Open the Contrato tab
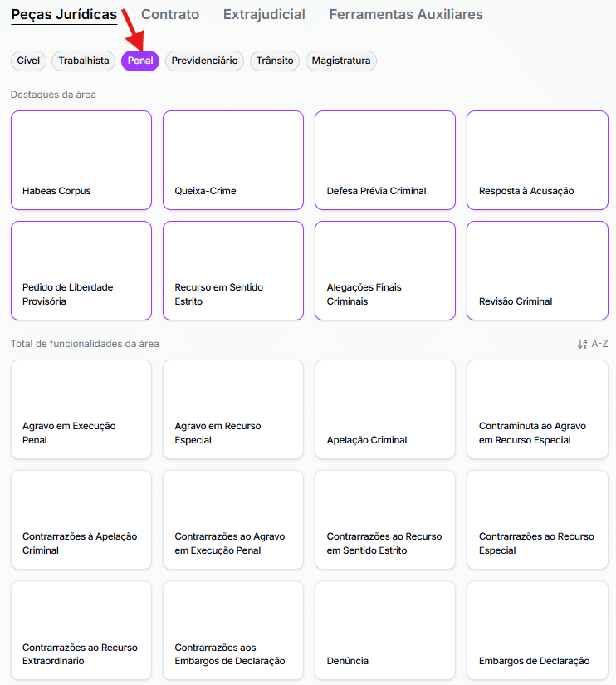 [170, 14]
